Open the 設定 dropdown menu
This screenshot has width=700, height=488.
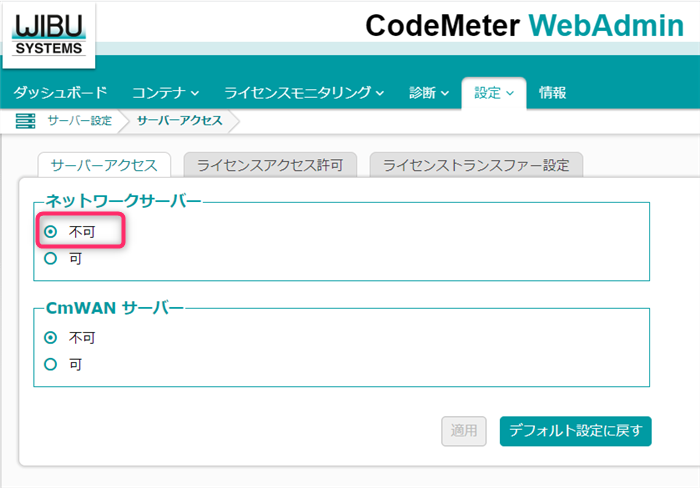[x=494, y=93]
